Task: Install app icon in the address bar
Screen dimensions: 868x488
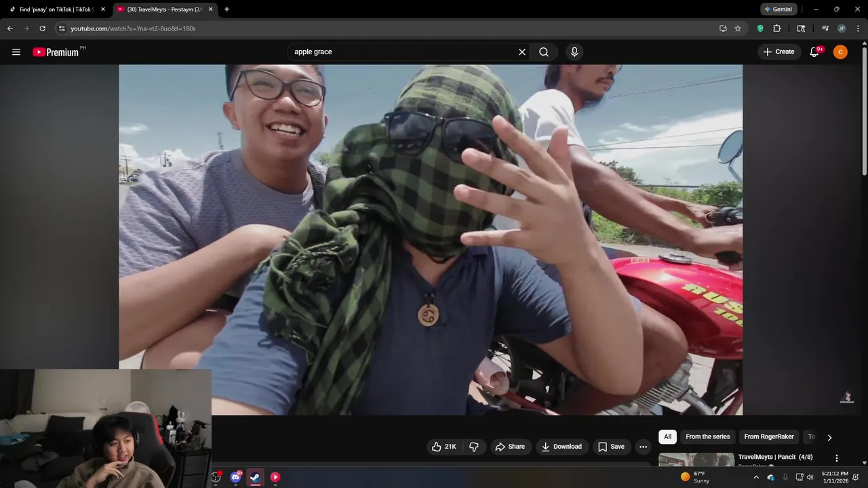Action: [723, 28]
